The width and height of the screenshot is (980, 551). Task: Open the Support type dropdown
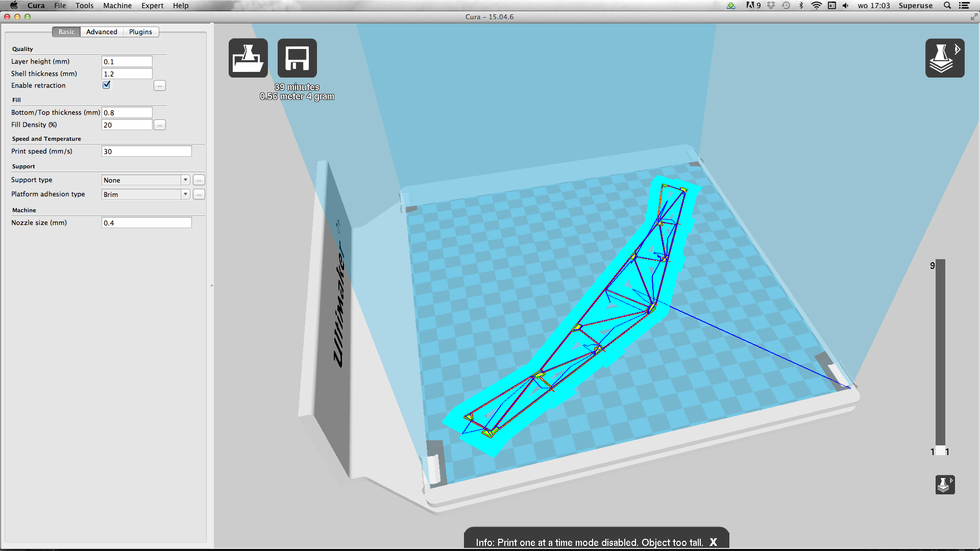tap(145, 180)
